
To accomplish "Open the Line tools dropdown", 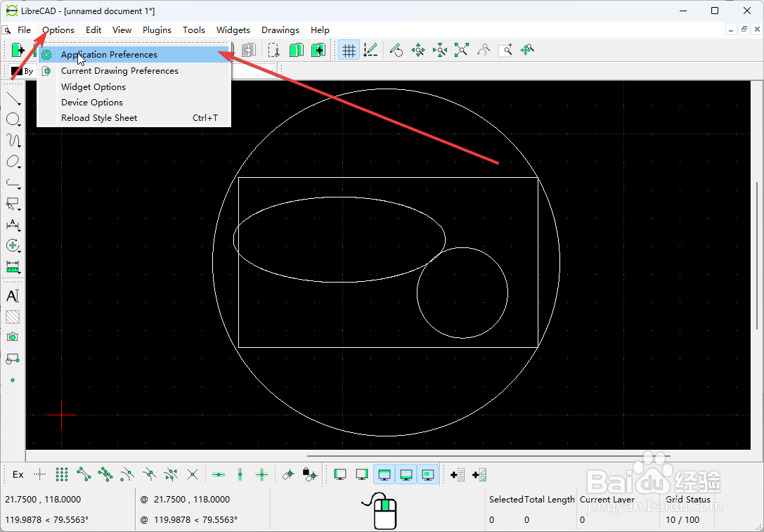I will pyautogui.click(x=13, y=98).
